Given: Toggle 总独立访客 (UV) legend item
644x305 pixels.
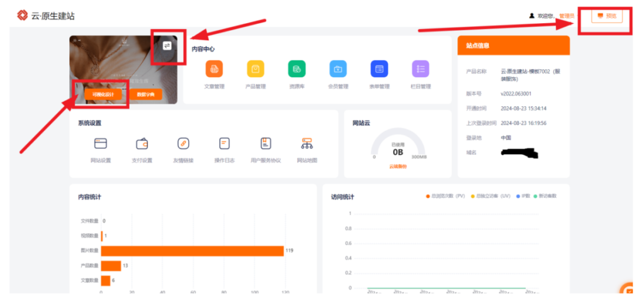Looking at the screenshot, I should [x=491, y=196].
